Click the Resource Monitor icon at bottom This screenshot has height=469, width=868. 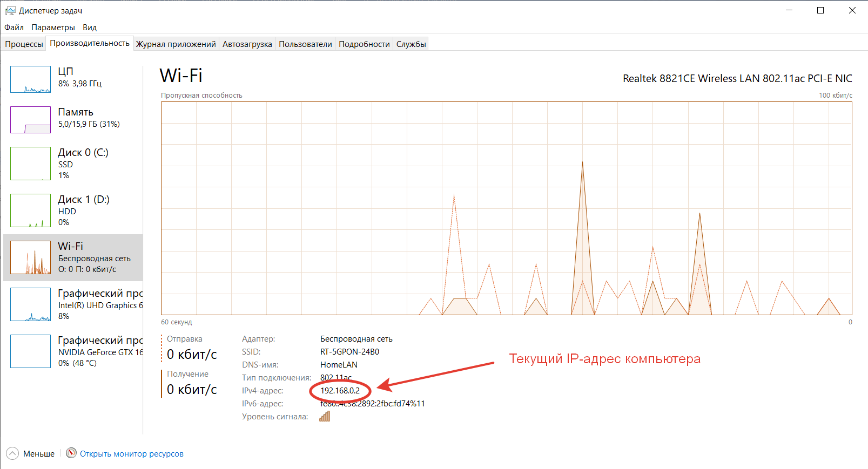(71, 453)
